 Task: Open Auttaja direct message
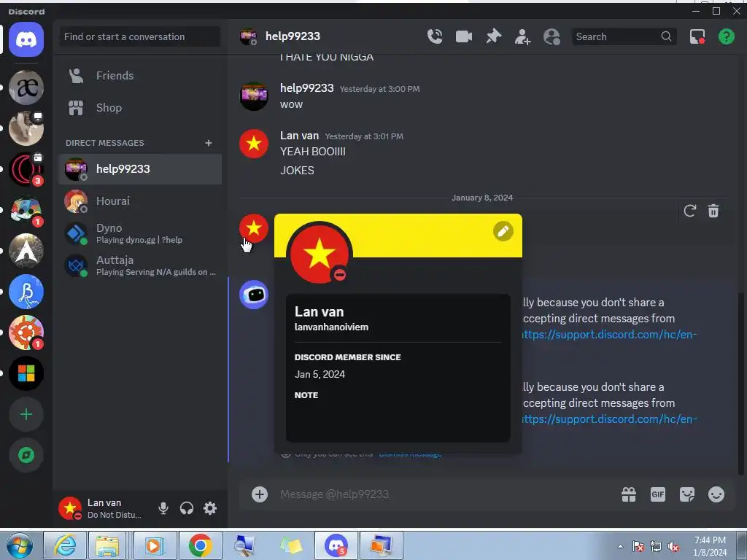point(139,265)
